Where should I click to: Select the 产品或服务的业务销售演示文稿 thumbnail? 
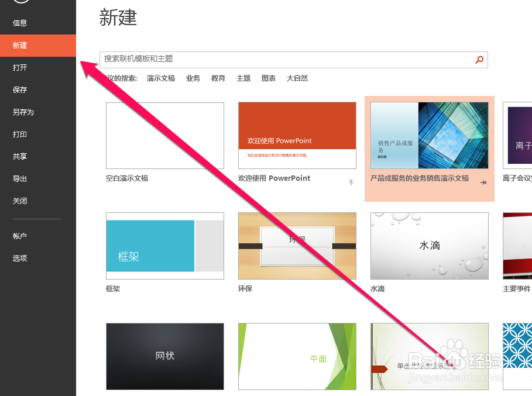pos(430,136)
